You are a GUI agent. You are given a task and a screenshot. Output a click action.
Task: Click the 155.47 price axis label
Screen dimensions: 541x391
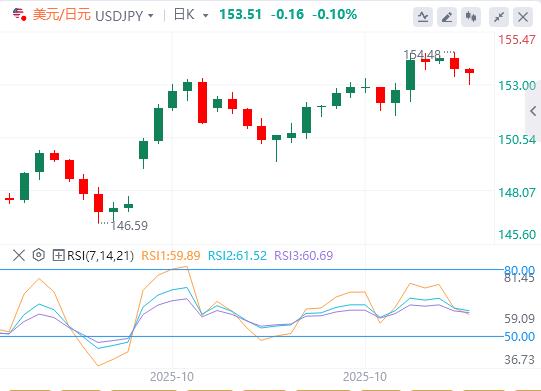tap(517, 40)
